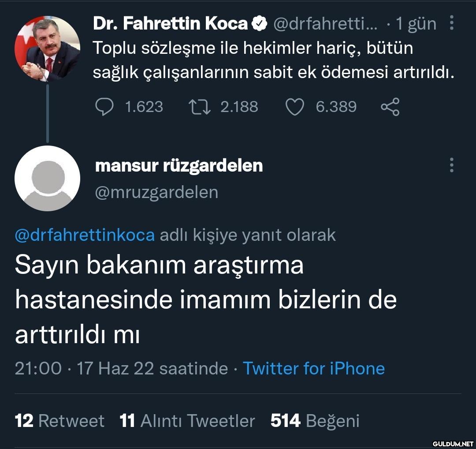View the 12 Retweet list
The height and width of the screenshot is (449, 476).
[x=59, y=421]
